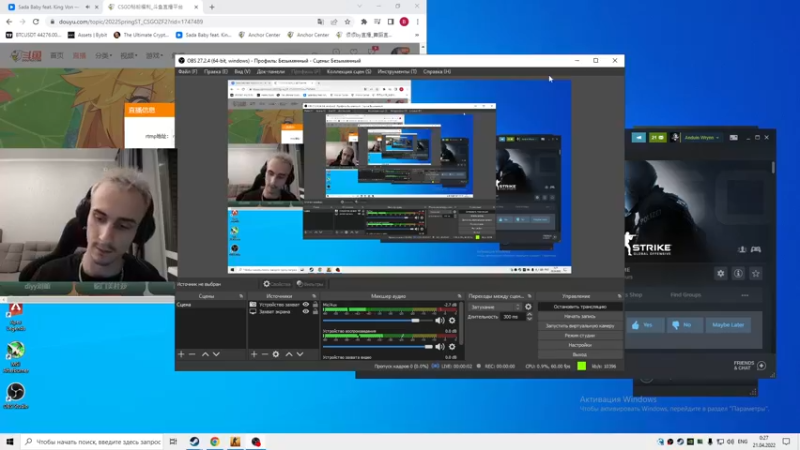Click Windows Start button

click(10, 442)
